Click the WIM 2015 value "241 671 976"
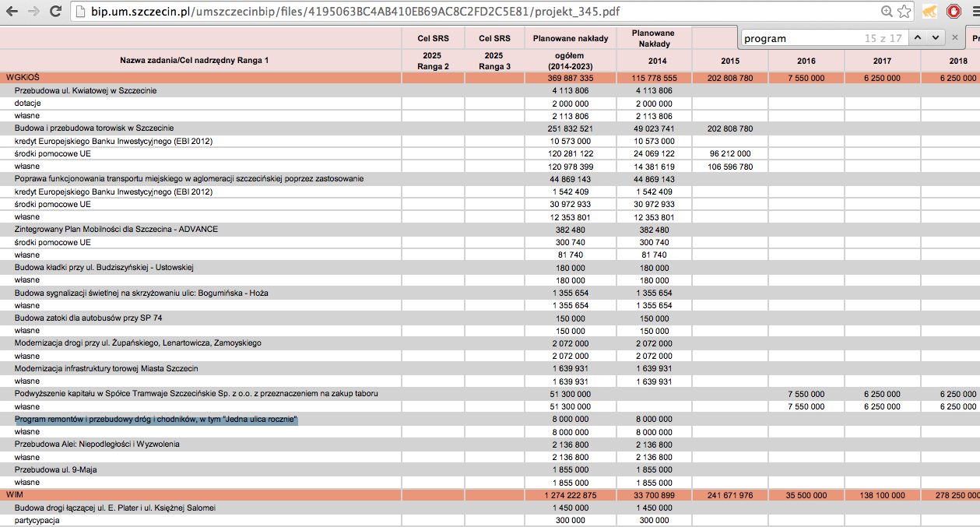 click(730, 495)
